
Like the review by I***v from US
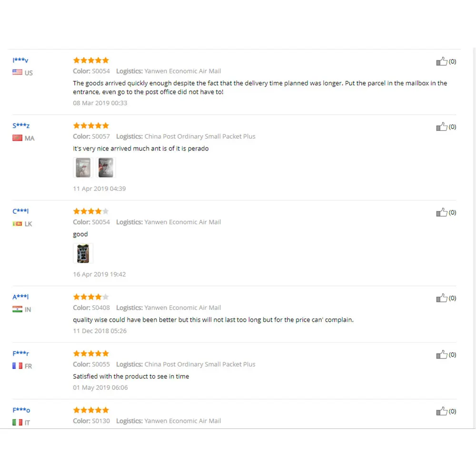[442, 61]
